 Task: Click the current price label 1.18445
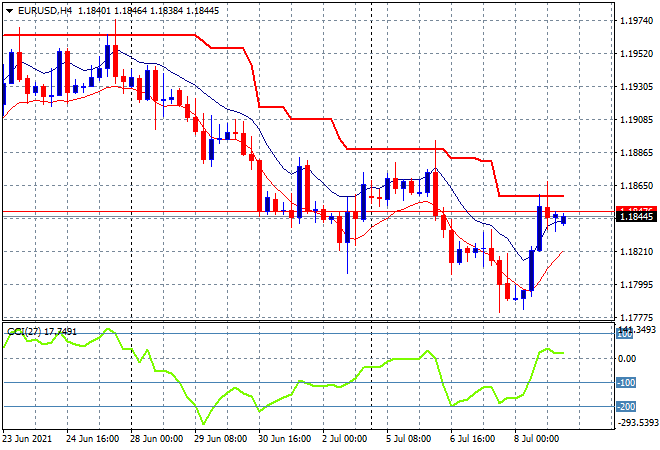tap(636, 217)
